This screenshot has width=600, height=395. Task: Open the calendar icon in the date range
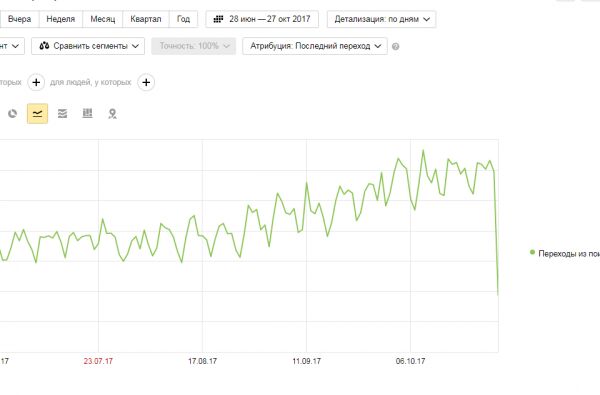click(x=218, y=19)
